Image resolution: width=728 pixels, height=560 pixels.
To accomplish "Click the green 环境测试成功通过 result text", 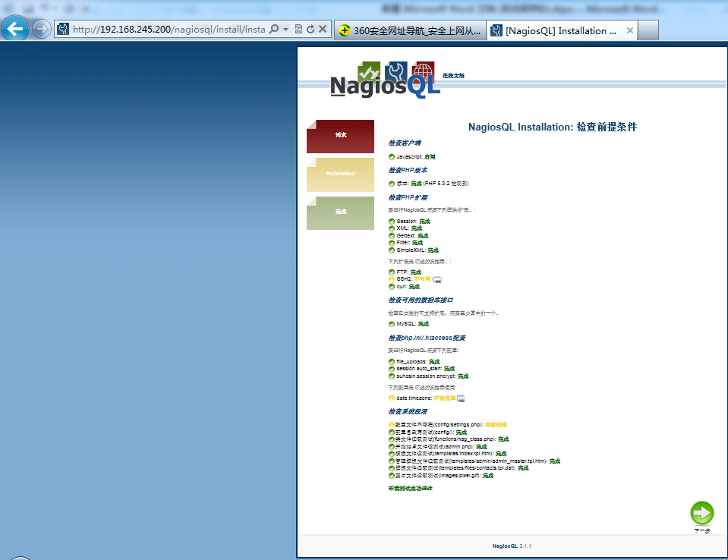I will click(x=410, y=489).
